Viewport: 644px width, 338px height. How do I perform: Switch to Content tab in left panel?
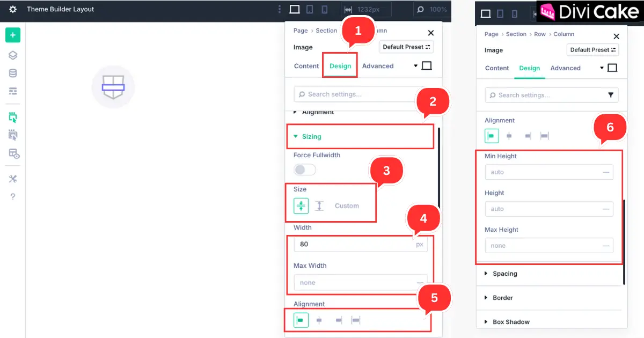(x=306, y=66)
